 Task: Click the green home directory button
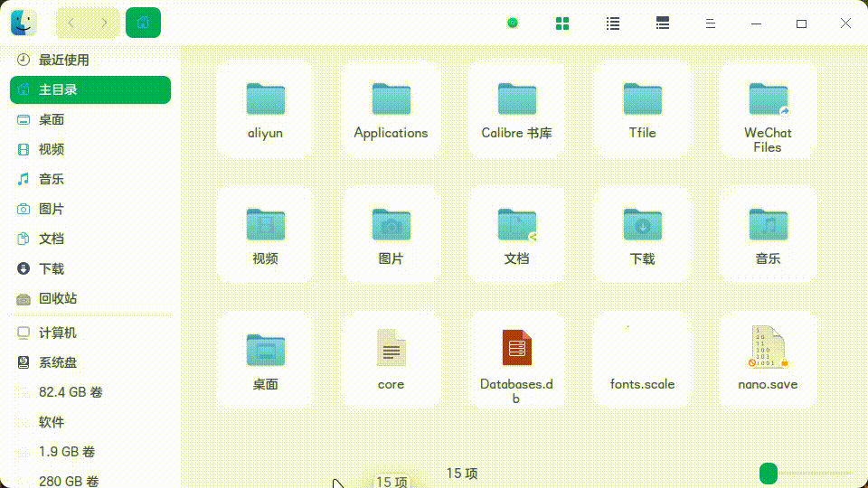tap(143, 23)
